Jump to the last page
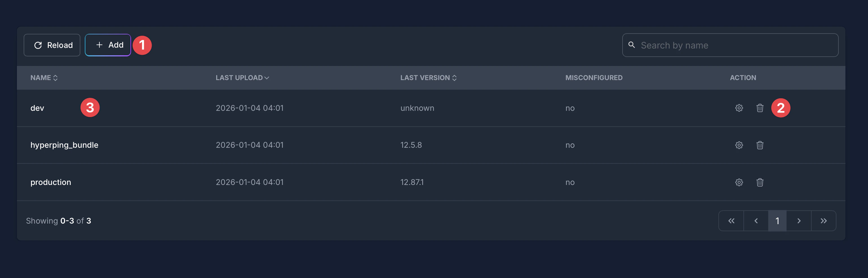Screen dimensions: 868x278 pyautogui.click(x=823, y=221)
